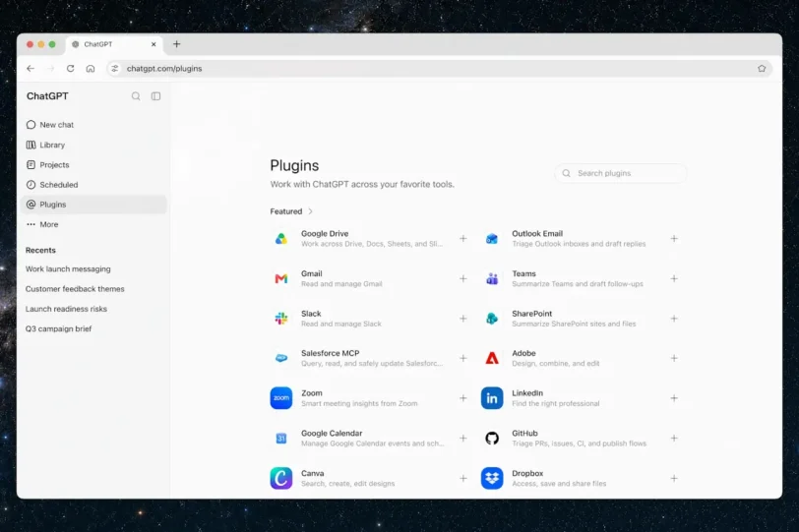Viewport: 799px width, 532px height.
Task: Expand the Featured section chevron
Action: (x=310, y=211)
